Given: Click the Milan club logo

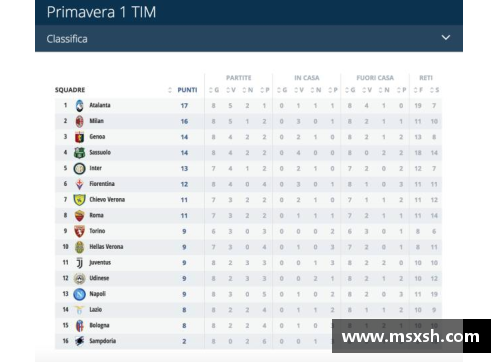Looking at the screenshot, I should coord(79,121).
